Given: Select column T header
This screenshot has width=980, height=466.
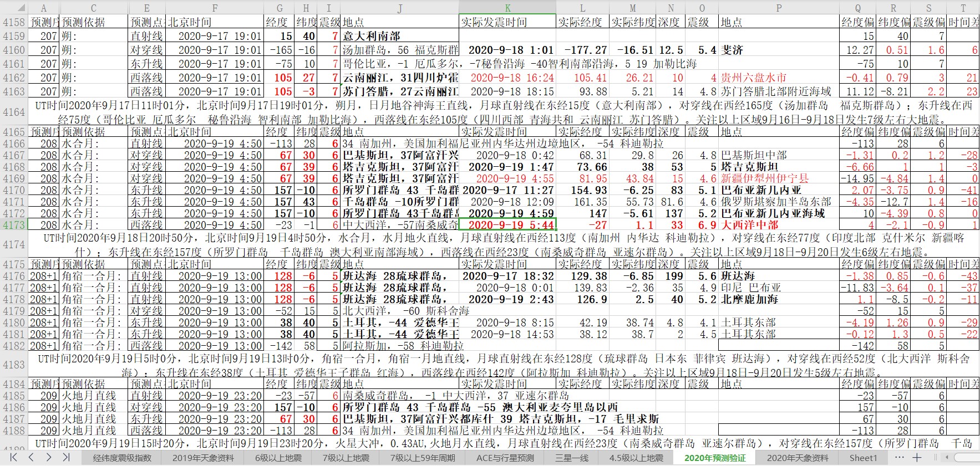Looking at the screenshot, I should pyautogui.click(x=963, y=8).
